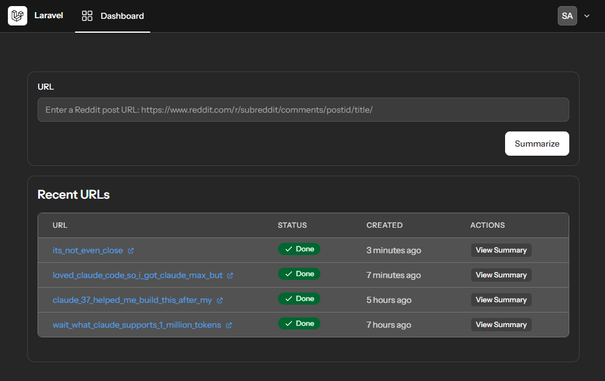
Task: Open external link icon for wait_what_claude row
Action: 229,325
